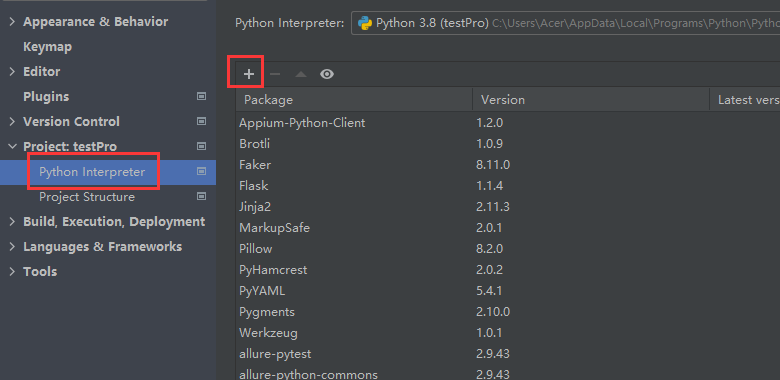Click the project-level icon beside Project Structure
Image resolution: width=780 pixels, height=380 pixels.
[201, 196]
